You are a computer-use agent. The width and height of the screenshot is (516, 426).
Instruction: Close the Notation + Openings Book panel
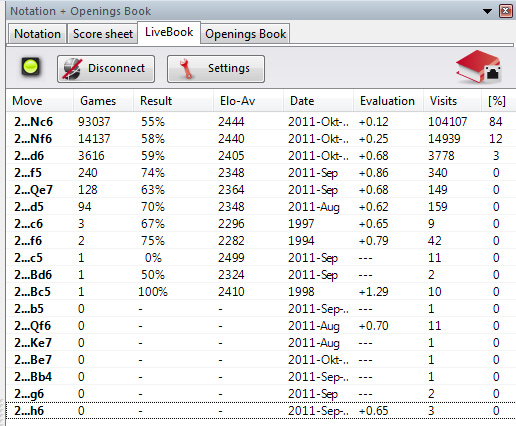point(506,11)
